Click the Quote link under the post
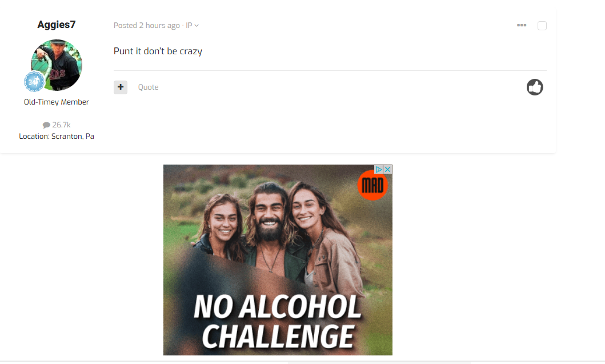The height and width of the screenshot is (364, 605). (x=148, y=87)
